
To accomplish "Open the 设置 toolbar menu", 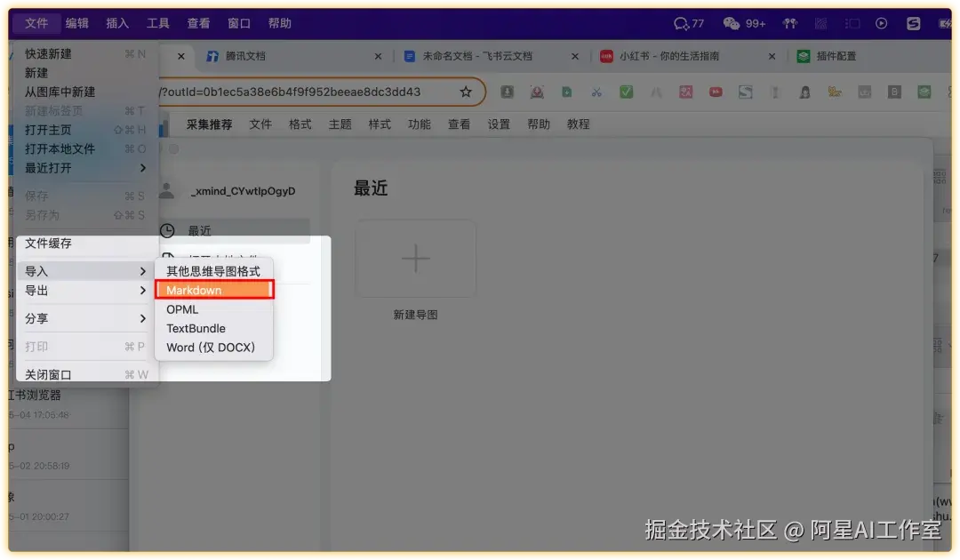I will pyautogui.click(x=499, y=124).
